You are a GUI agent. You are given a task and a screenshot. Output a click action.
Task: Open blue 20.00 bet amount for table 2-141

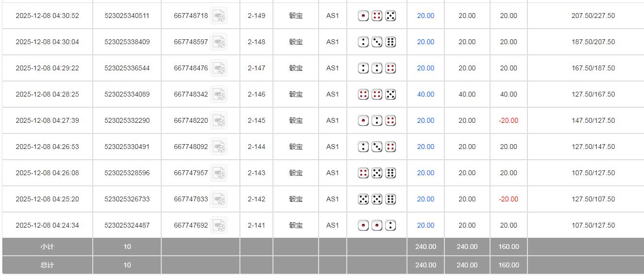click(425, 226)
